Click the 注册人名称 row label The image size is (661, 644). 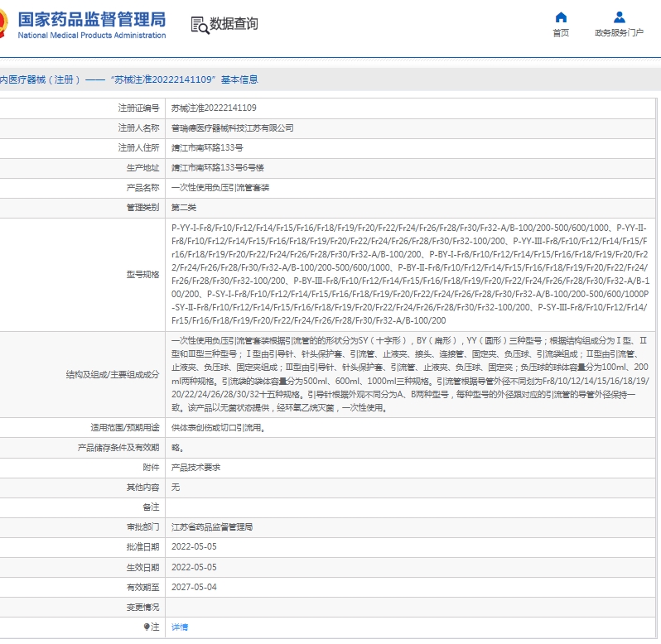click(138, 128)
